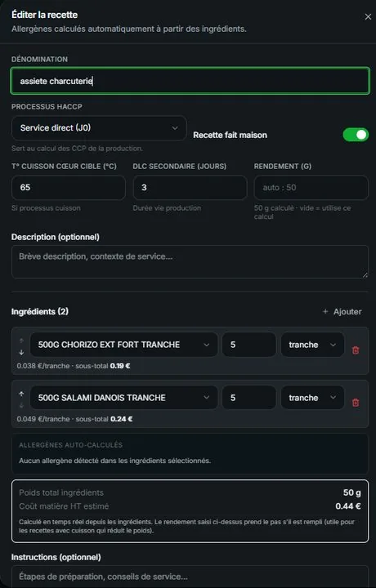This screenshot has width=376, height=588.
Task: Move Salami Danois ingredient up with arrow
Action: tap(21, 394)
